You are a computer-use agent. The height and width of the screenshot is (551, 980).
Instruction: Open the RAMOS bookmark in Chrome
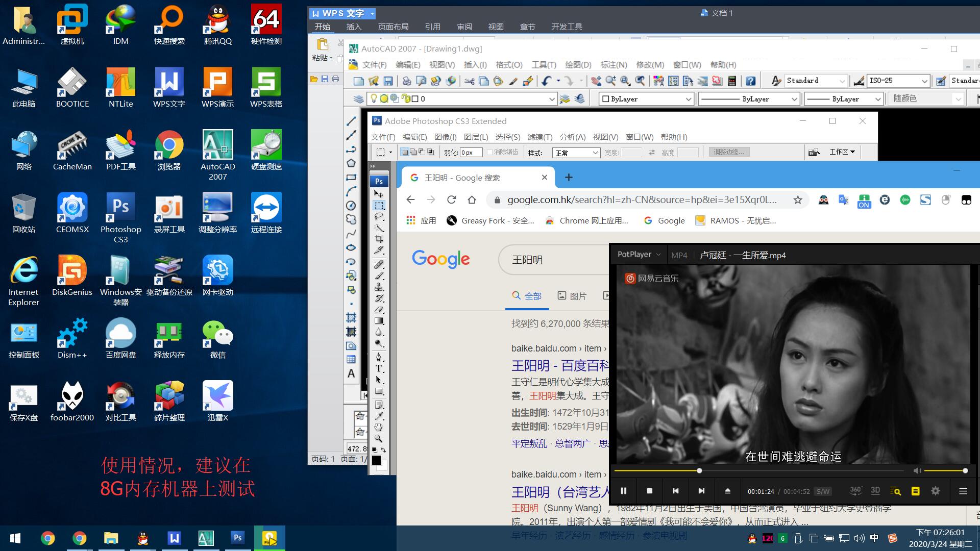click(736, 221)
